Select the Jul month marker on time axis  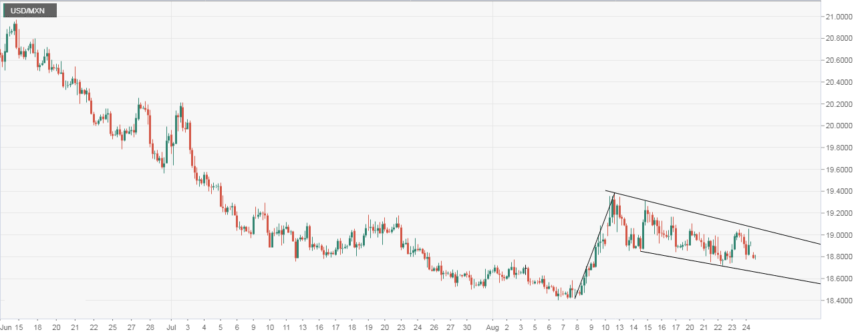171,328
